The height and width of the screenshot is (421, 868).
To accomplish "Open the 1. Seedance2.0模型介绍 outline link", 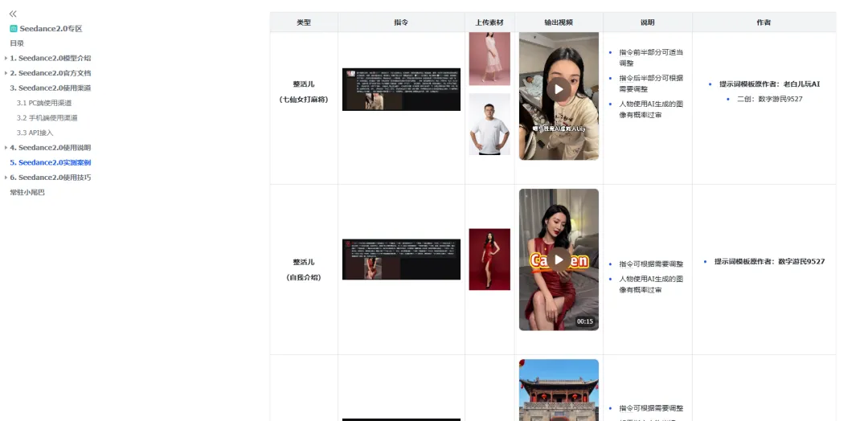I will tap(51, 58).
